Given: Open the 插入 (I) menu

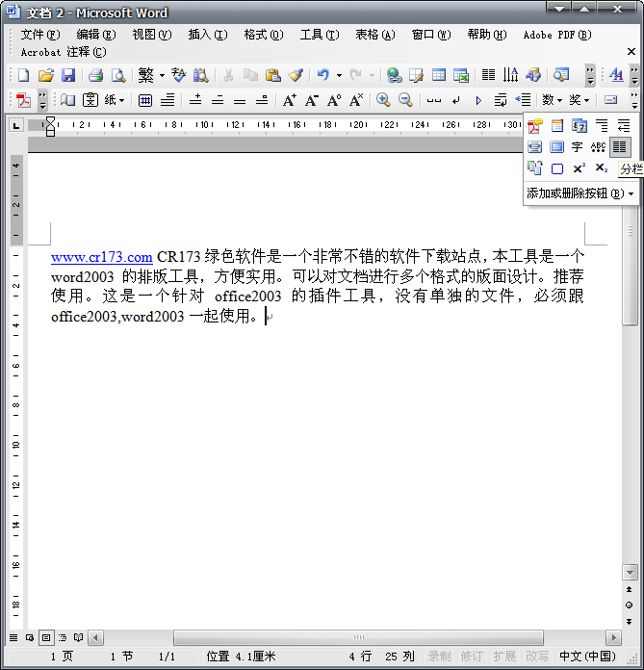Looking at the screenshot, I should 208,35.
